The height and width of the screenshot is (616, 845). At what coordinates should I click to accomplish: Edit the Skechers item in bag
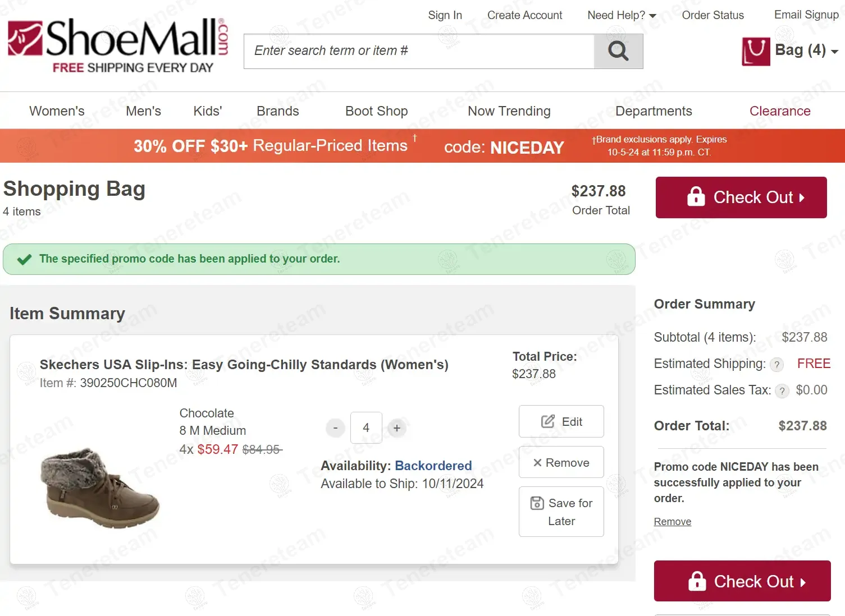click(x=561, y=421)
